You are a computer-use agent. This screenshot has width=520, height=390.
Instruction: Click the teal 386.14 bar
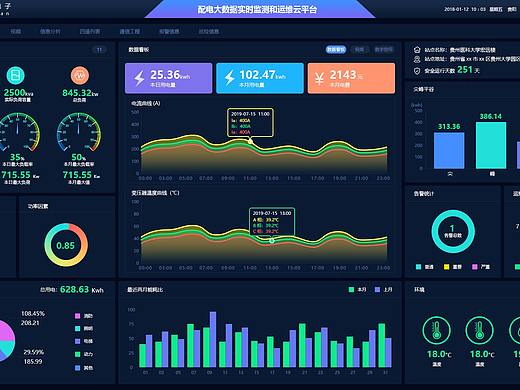pos(491,145)
